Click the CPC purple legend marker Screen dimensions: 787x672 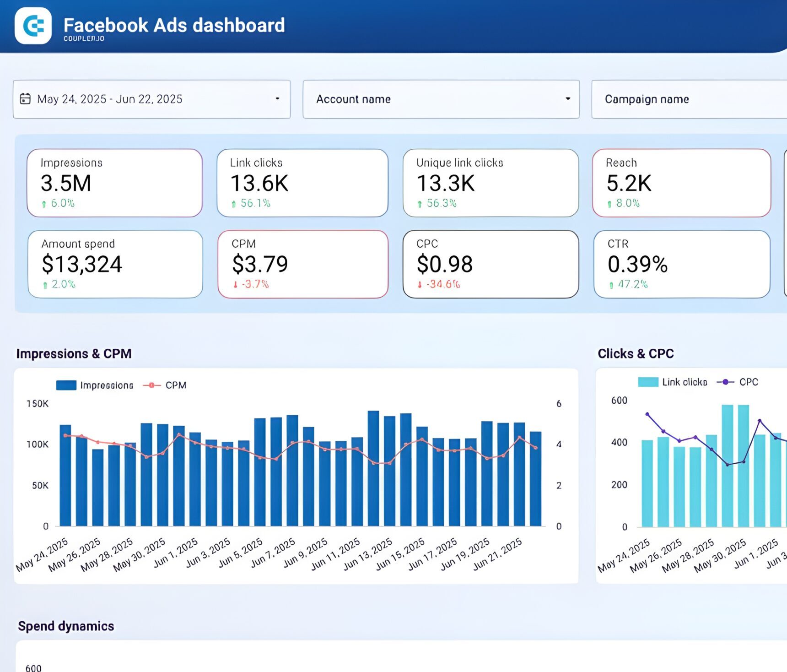point(725,382)
